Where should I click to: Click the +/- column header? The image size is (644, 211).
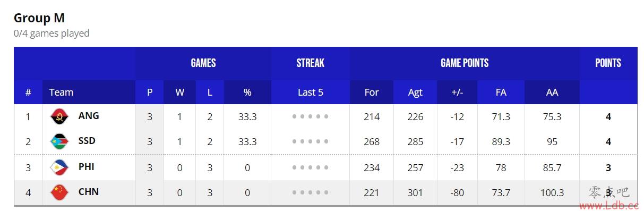coord(457,92)
